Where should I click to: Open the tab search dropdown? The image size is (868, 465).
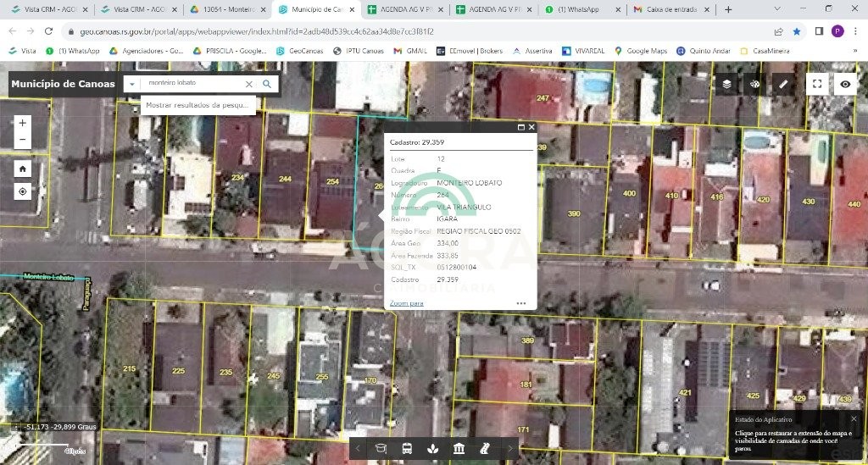(x=777, y=8)
